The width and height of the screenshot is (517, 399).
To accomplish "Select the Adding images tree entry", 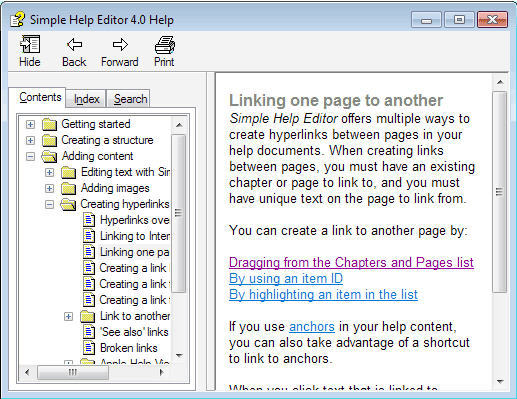I will click(x=115, y=188).
